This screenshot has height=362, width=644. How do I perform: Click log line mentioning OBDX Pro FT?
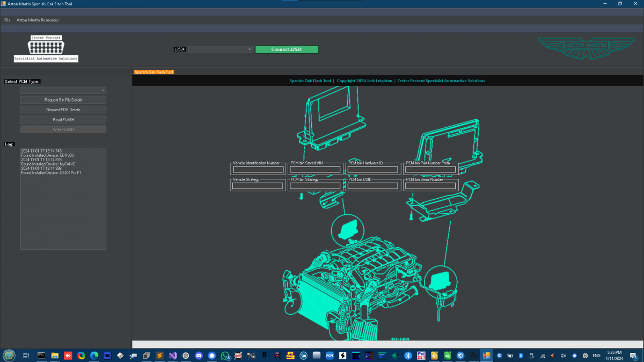(51, 173)
